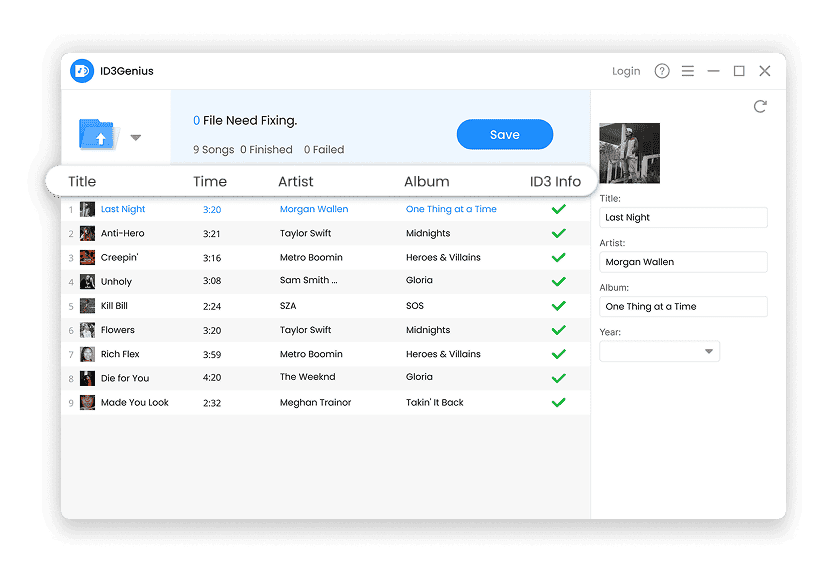
Task: Click the Die for You row cover thumbnail
Action: [x=87, y=378]
